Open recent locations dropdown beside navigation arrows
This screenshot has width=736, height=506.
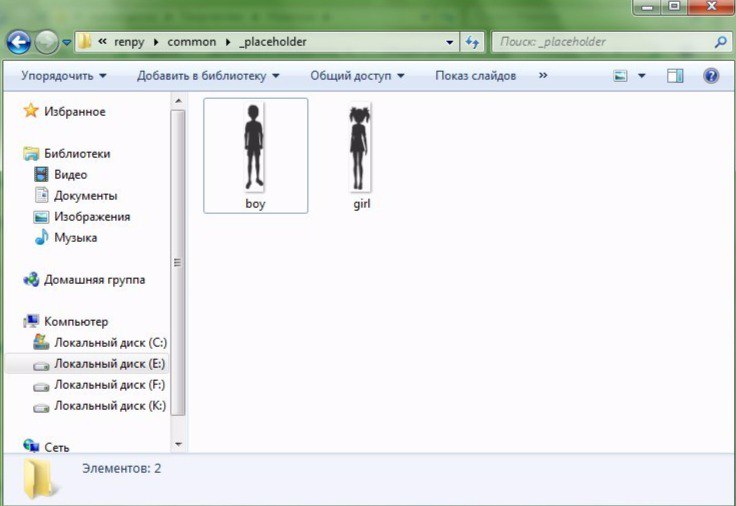66,43
